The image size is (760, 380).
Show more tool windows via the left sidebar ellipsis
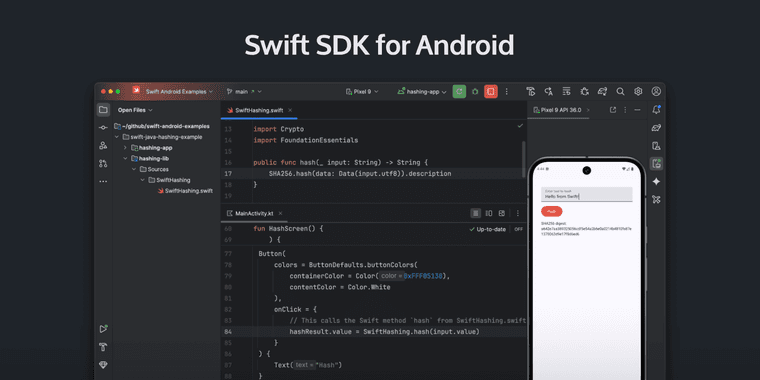tap(103, 181)
